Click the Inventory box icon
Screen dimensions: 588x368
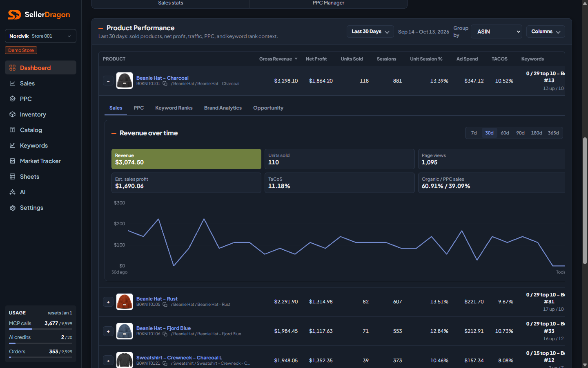coord(12,114)
